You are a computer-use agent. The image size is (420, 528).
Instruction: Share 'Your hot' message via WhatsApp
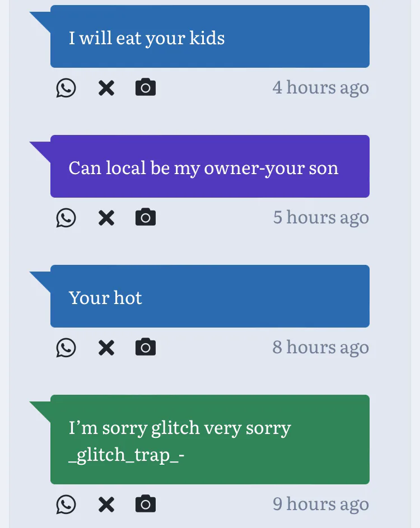click(66, 348)
